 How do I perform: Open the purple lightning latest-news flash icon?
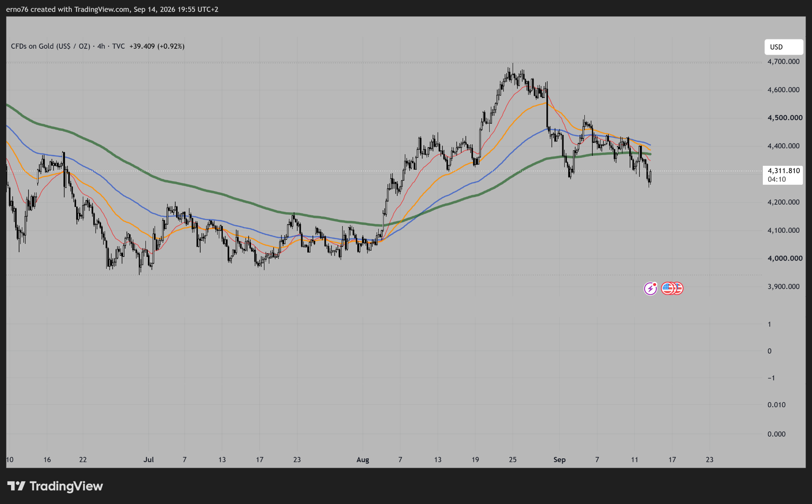(650, 288)
